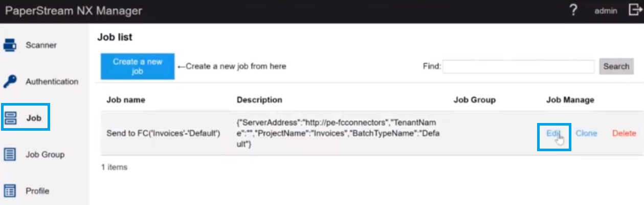The width and height of the screenshot is (644, 205).
Task: Log out using the exit icon
Action: (634, 11)
